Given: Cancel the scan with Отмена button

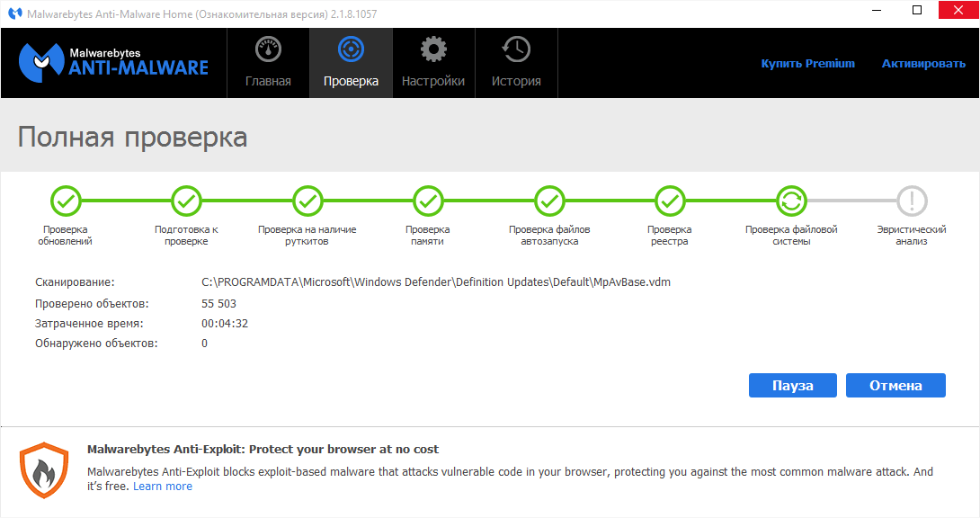Looking at the screenshot, I should [x=895, y=386].
